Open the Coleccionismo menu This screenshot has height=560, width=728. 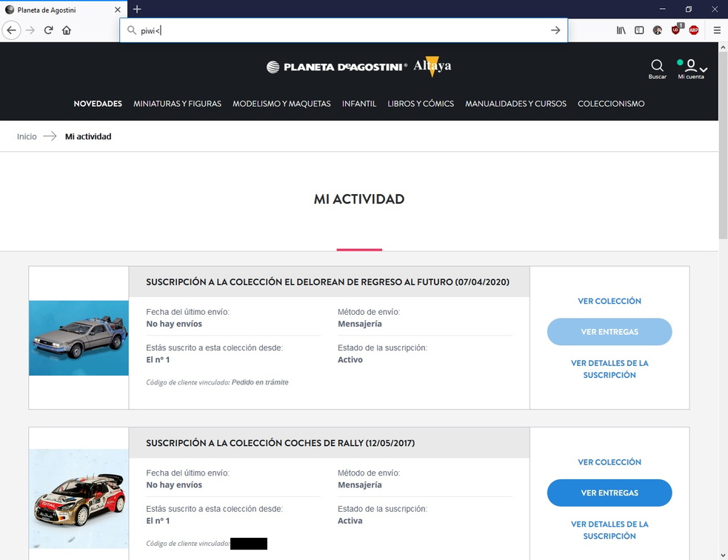click(x=611, y=104)
